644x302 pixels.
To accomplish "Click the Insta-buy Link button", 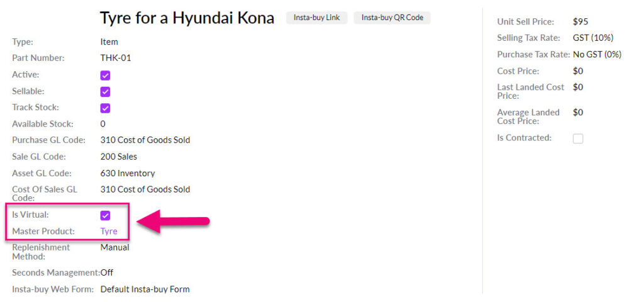I will [316, 18].
